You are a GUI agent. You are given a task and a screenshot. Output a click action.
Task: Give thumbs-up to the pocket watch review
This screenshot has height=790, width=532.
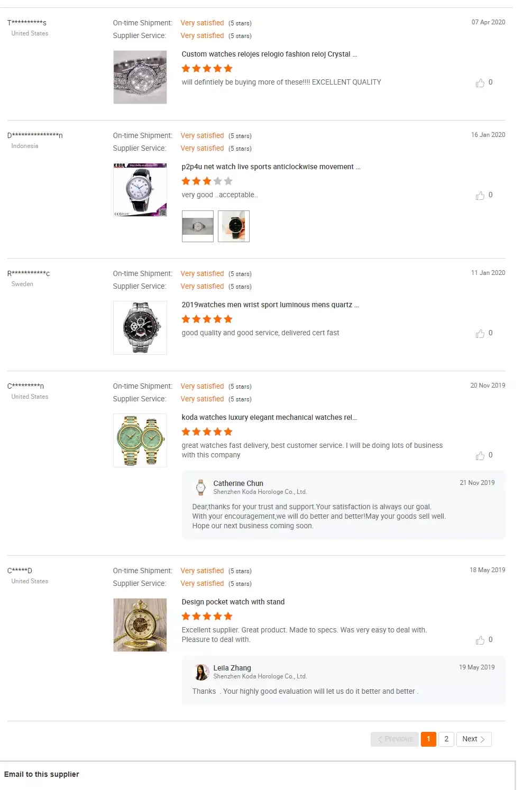(480, 640)
